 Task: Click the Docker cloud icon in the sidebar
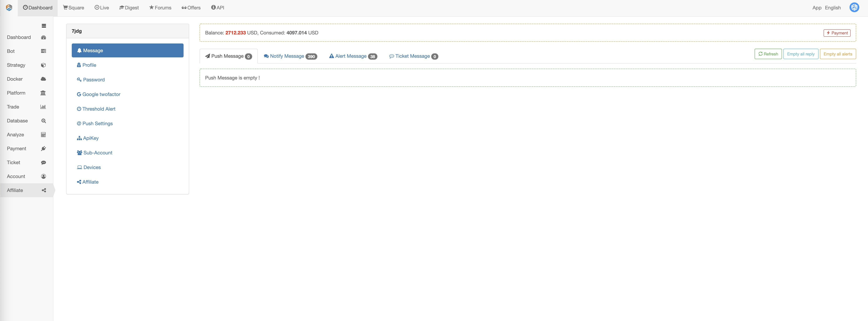[x=44, y=79]
